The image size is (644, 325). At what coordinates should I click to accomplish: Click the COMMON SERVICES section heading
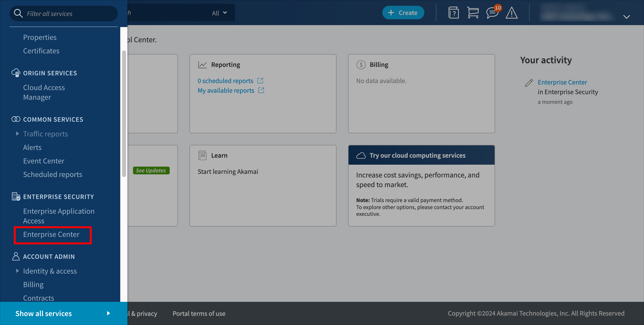point(53,120)
